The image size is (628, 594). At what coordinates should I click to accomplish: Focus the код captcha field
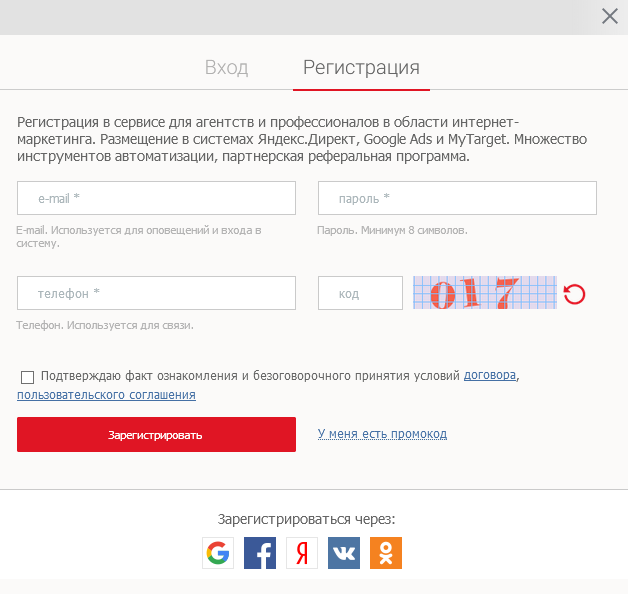click(360, 293)
